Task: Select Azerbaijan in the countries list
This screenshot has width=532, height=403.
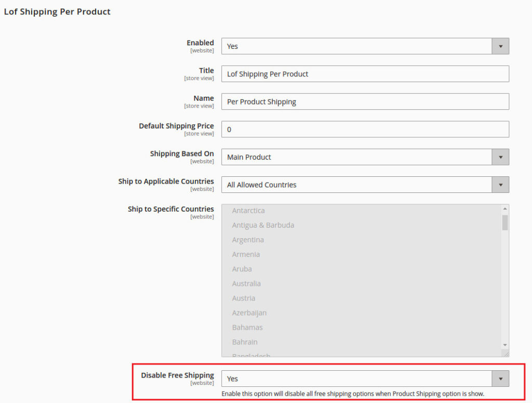Action: pos(249,313)
